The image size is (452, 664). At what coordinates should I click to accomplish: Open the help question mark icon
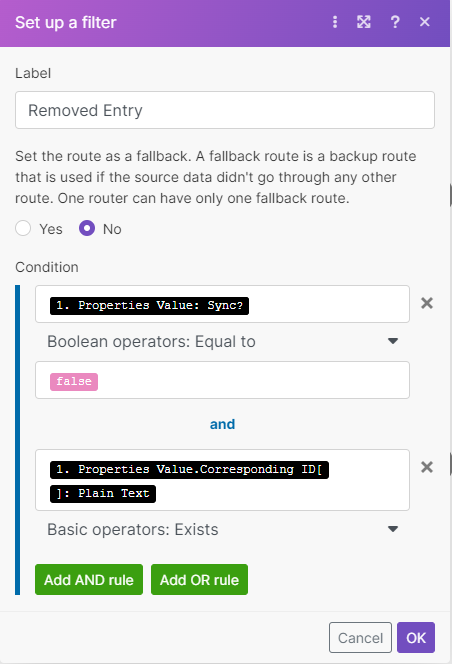click(x=395, y=22)
